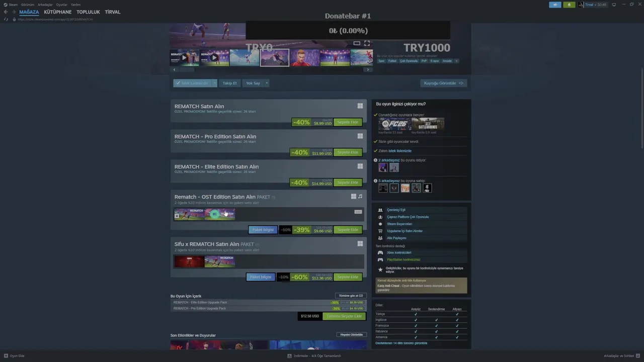
Task: Click the Battlegrounds similar game thumbnail
Action: tap(428, 124)
